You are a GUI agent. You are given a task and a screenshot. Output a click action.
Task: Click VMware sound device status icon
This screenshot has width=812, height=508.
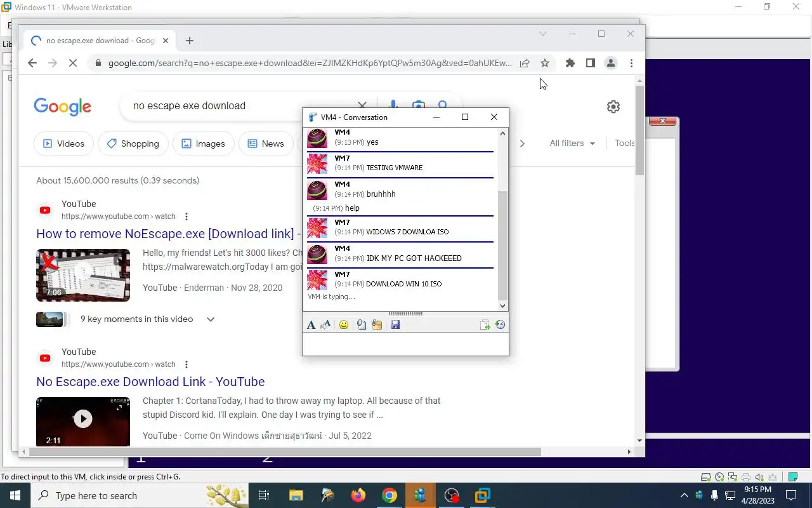click(x=760, y=477)
